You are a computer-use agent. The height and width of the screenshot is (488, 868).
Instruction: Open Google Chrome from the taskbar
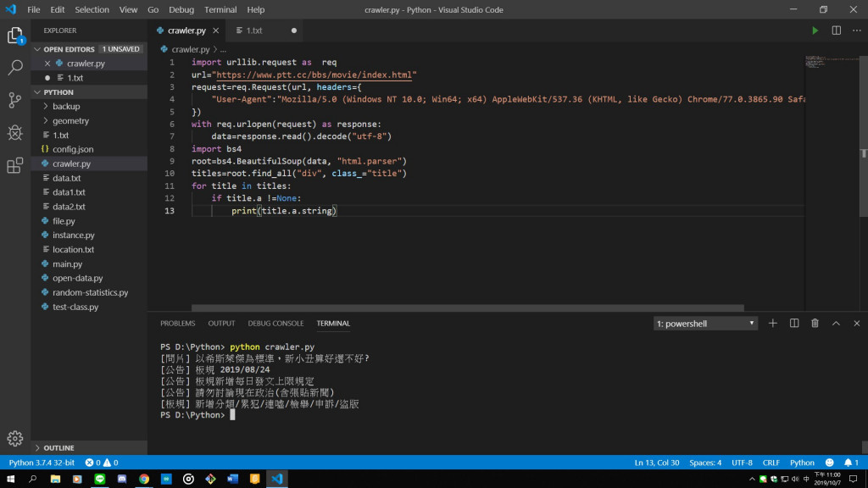(144, 479)
